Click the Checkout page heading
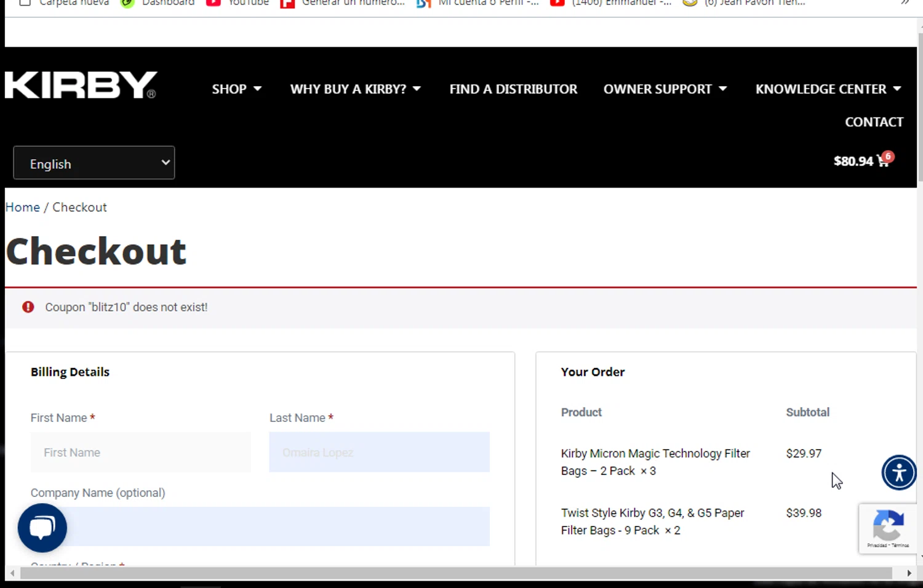Viewport: 923px width, 588px height. (x=96, y=251)
